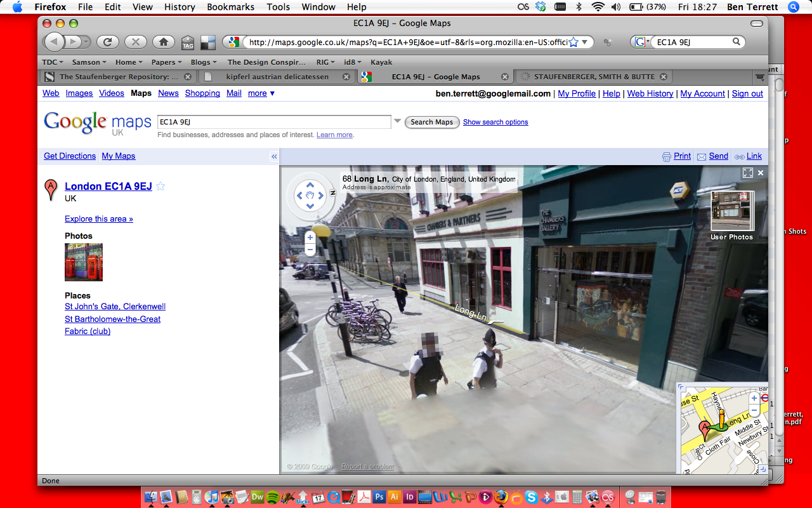Open the User Photos thumbnail

click(731, 211)
